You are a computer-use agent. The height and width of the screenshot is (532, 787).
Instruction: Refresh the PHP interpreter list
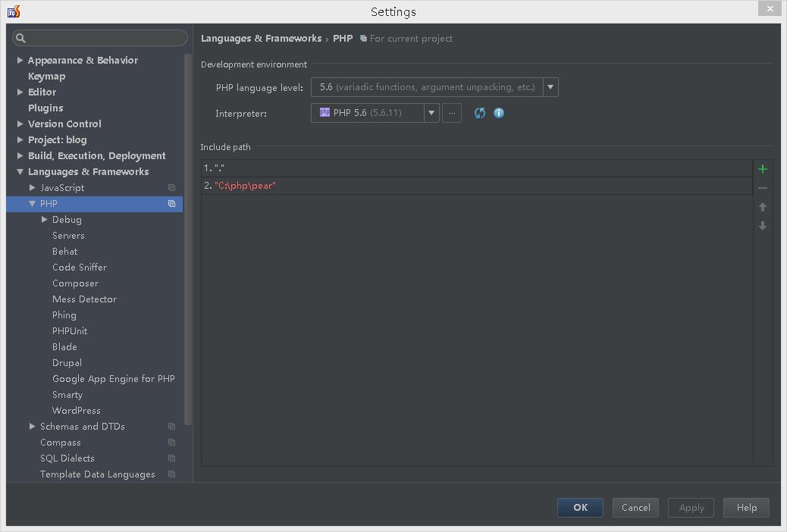(x=479, y=113)
